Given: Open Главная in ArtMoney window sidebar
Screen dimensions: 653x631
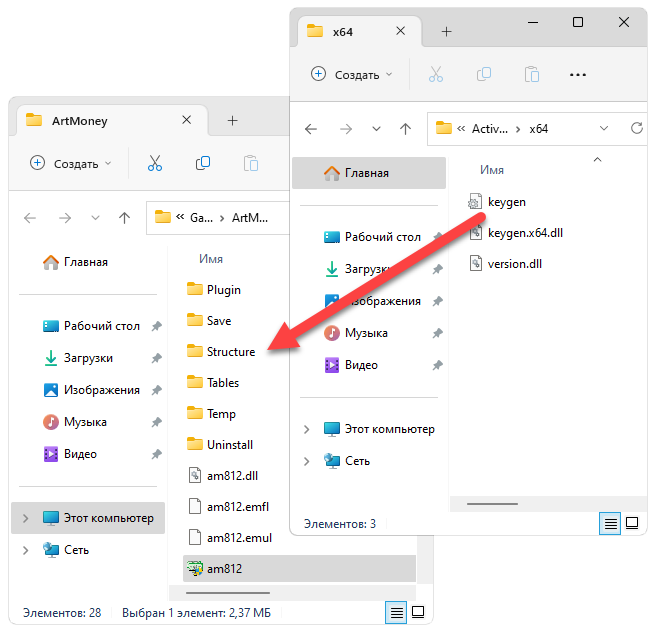Looking at the screenshot, I should [x=75, y=262].
